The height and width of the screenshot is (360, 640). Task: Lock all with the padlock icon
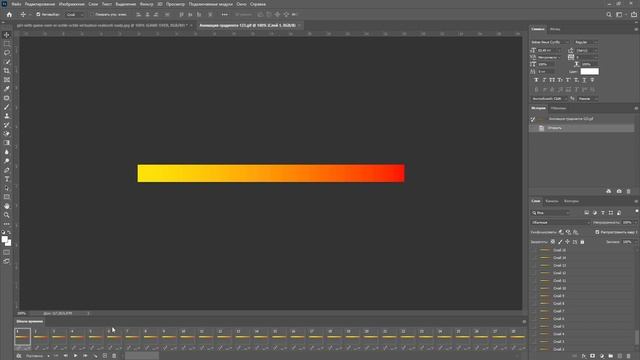tap(582, 242)
